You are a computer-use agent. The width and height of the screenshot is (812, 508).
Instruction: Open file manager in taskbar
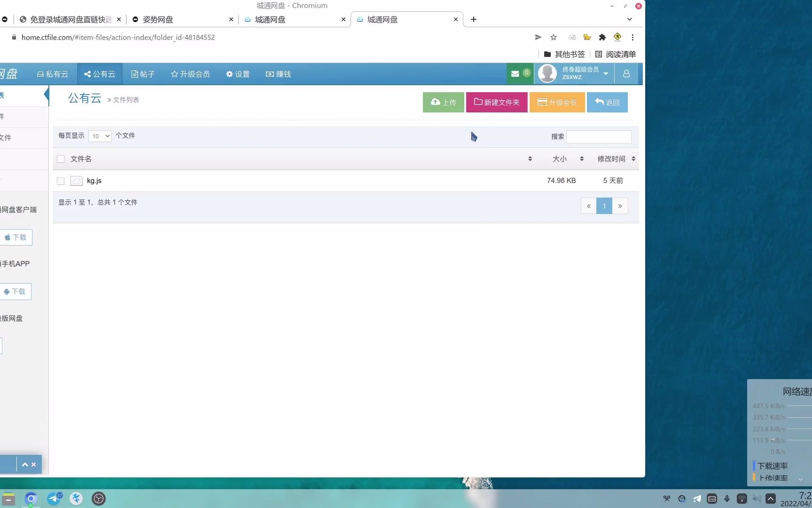[8, 499]
